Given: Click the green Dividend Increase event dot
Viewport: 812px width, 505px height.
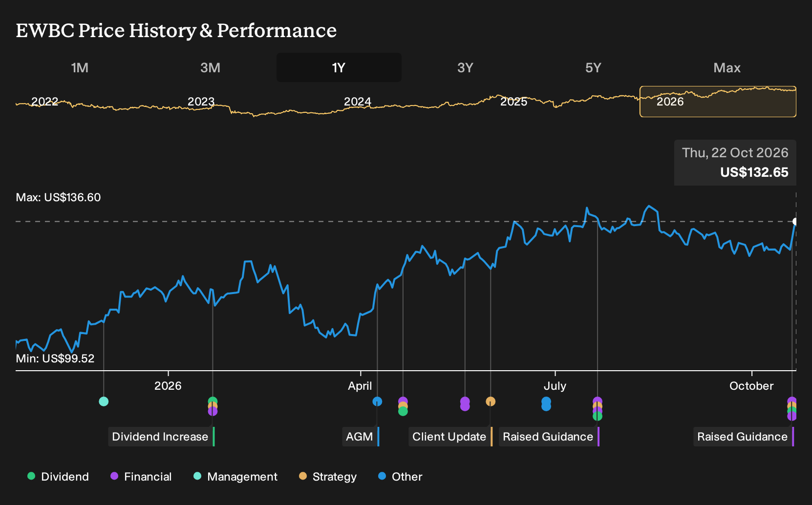Looking at the screenshot, I should coord(213,401).
